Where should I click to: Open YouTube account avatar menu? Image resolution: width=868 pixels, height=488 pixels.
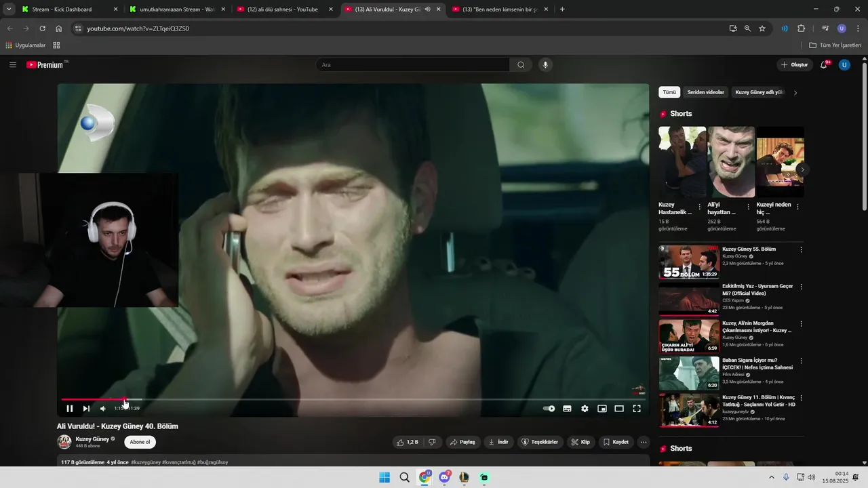(844, 65)
